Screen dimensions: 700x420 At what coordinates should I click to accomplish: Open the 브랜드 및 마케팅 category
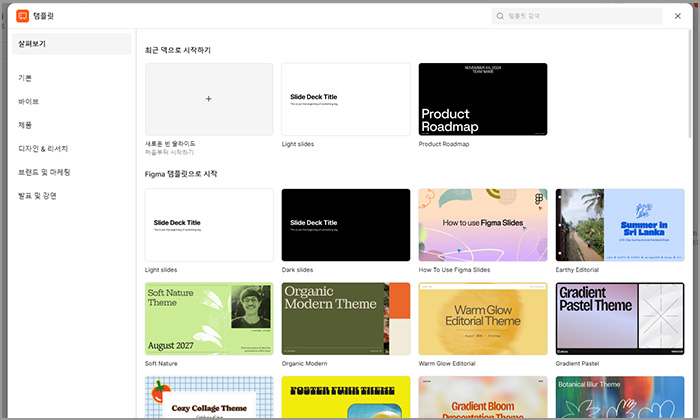(44, 172)
